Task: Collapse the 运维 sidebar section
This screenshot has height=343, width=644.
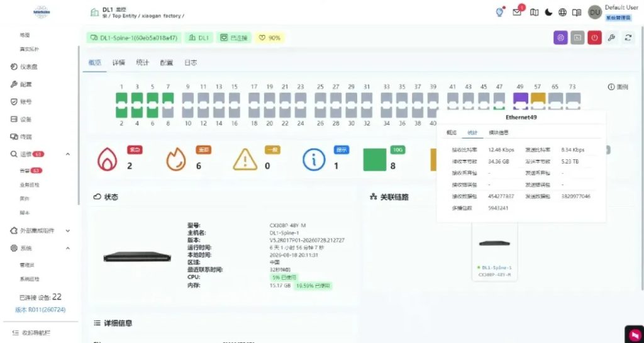Action: click(x=68, y=154)
